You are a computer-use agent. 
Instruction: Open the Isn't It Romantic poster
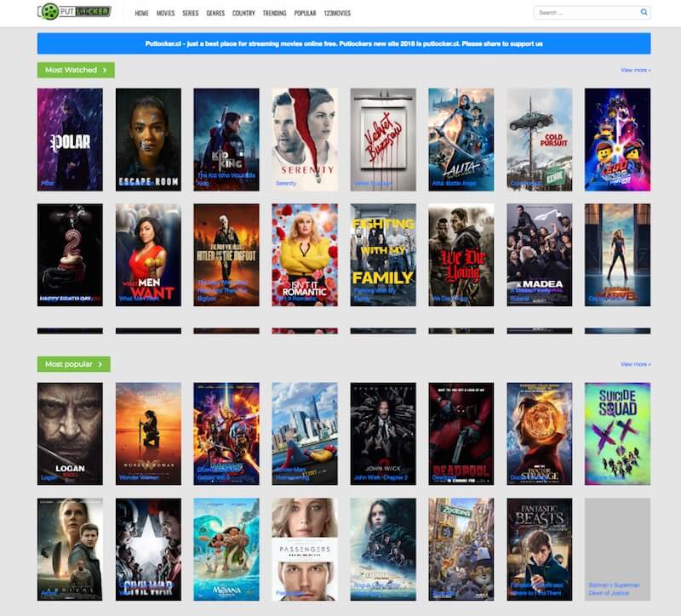[305, 254]
